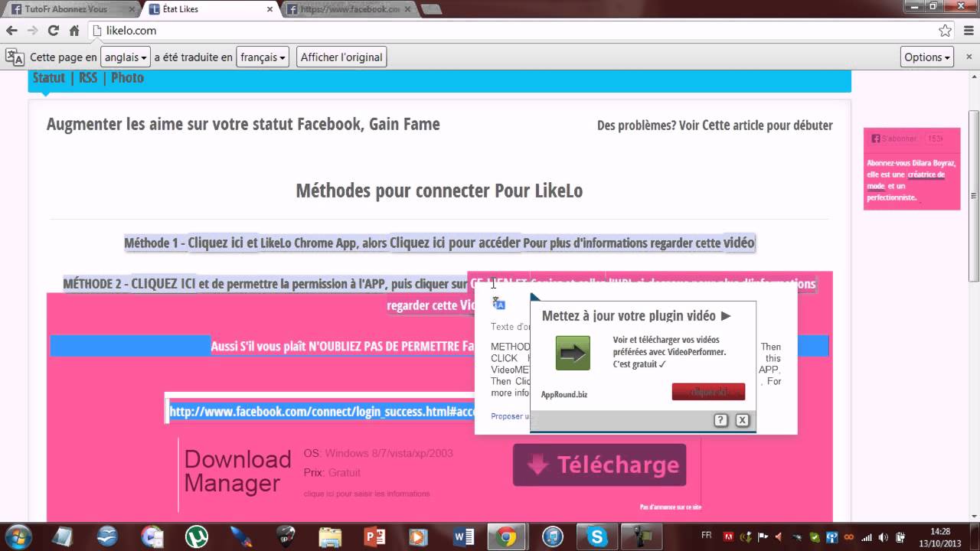Open Windows Explorer folder in the taskbar
Viewport: 980px width, 551px height.
(331, 537)
